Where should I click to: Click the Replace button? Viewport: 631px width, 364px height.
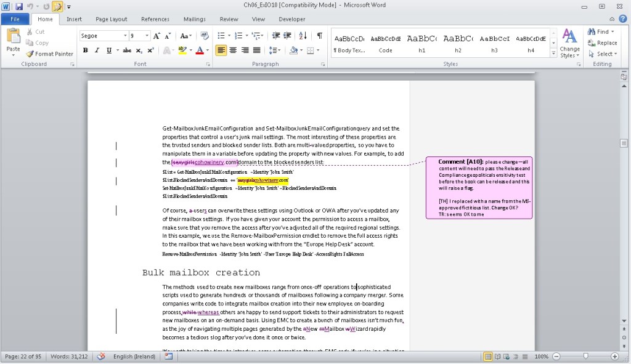click(x=602, y=43)
